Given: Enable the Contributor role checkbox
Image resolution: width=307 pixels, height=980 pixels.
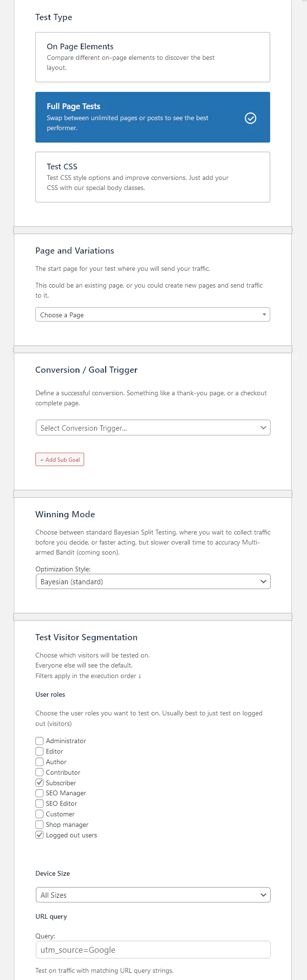Looking at the screenshot, I should click(40, 772).
